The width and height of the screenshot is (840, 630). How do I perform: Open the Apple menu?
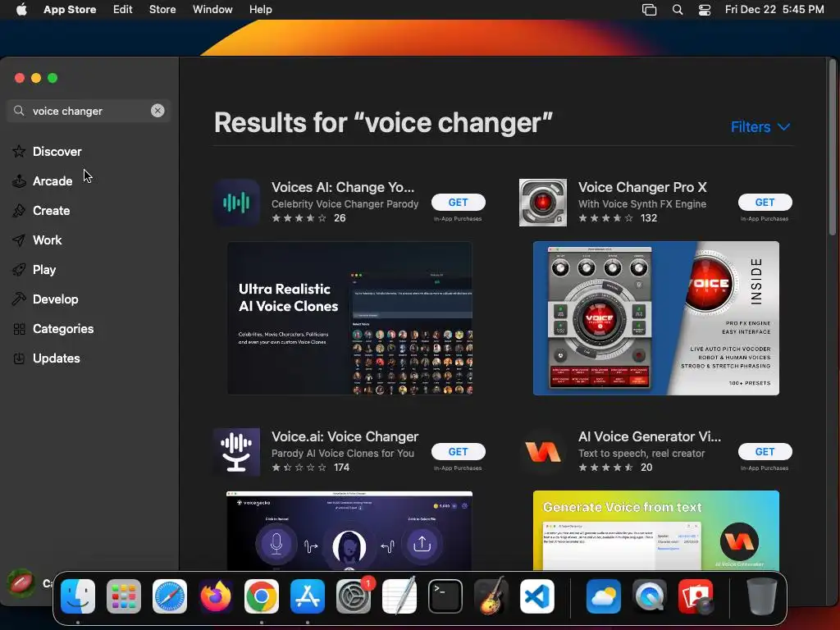pos(21,9)
